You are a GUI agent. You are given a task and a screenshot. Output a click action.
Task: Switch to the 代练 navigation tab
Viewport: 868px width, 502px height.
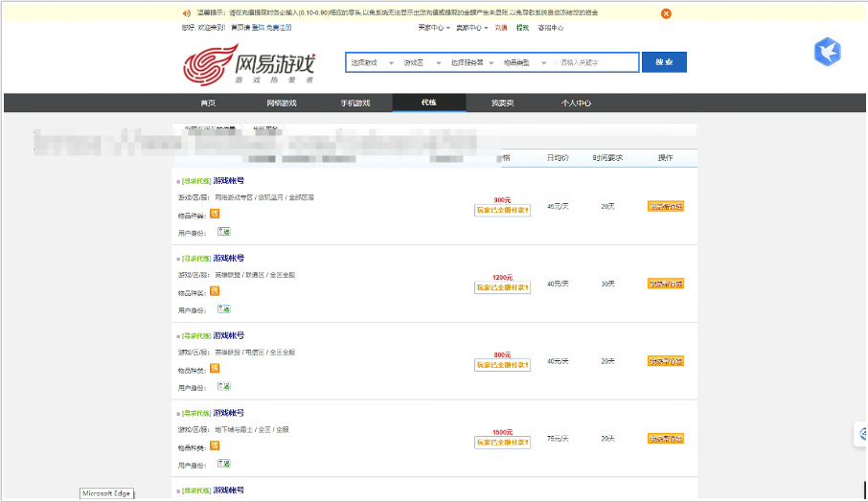point(428,103)
